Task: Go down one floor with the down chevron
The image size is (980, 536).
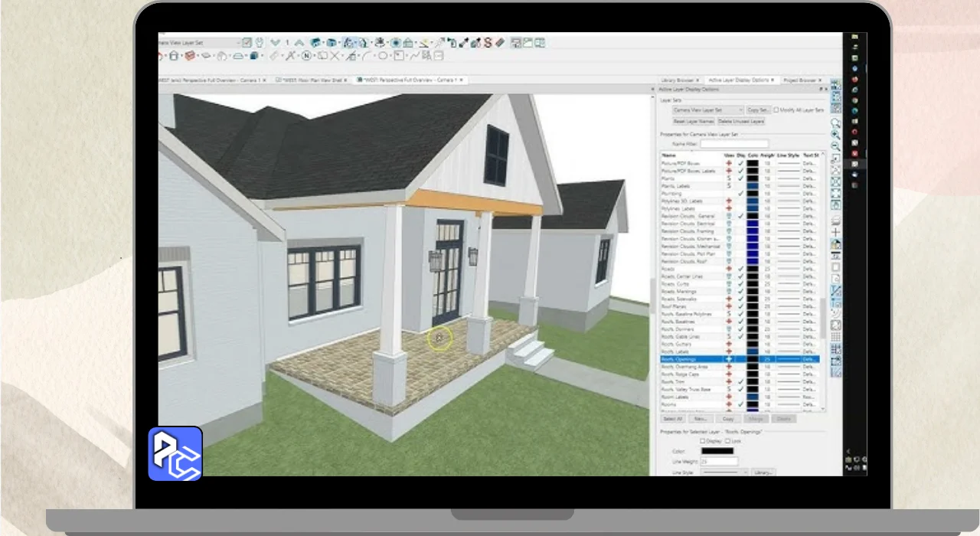Action: 276,42
